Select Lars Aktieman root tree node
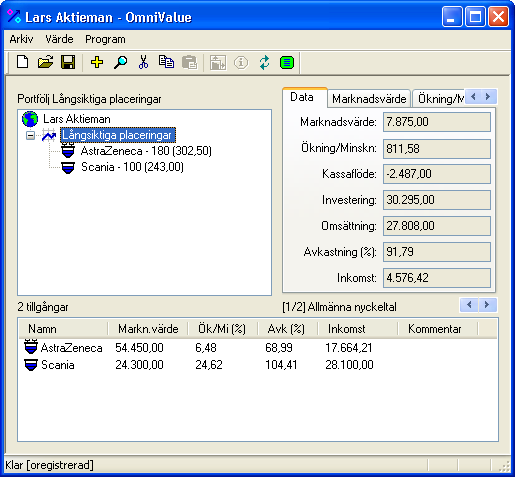This screenshot has width=515, height=477. [x=77, y=119]
